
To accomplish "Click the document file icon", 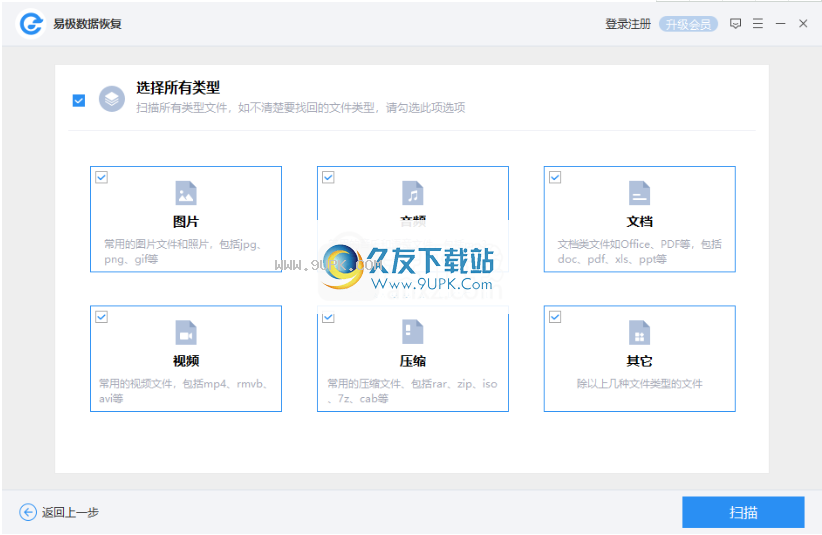I will click(x=639, y=193).
